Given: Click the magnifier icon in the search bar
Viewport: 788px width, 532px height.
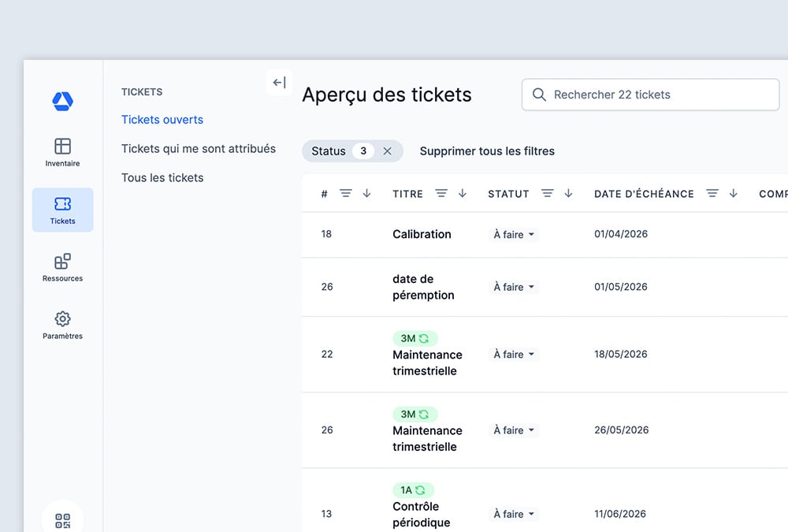Looking at the screenshot, I should pos(539,95).
